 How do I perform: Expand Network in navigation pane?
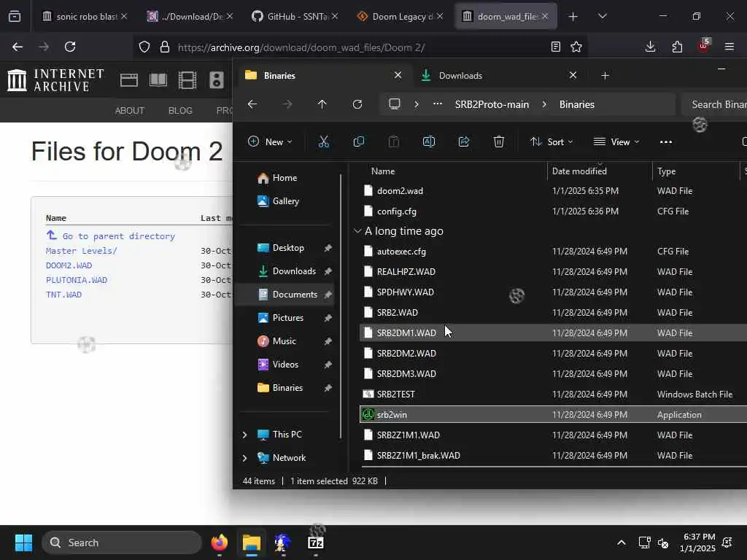point(245,458)
